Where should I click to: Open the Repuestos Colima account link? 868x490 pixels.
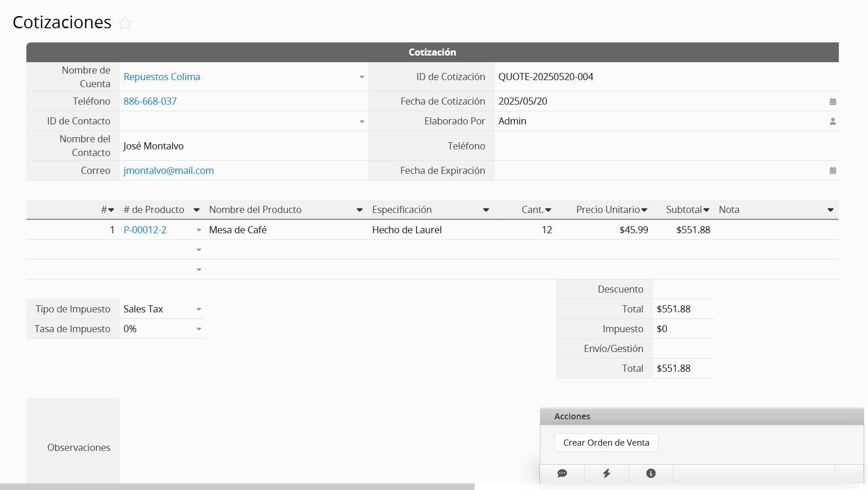pos(161,77)
